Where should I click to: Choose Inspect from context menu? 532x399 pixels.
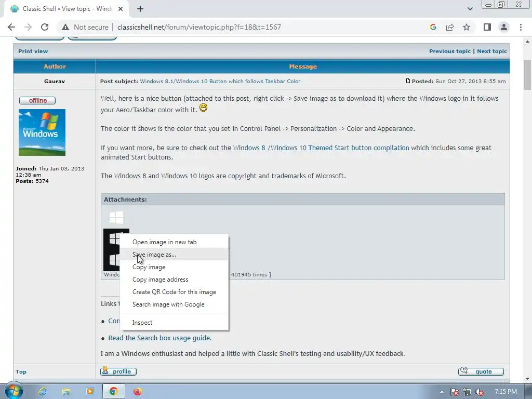pos(174,323)
